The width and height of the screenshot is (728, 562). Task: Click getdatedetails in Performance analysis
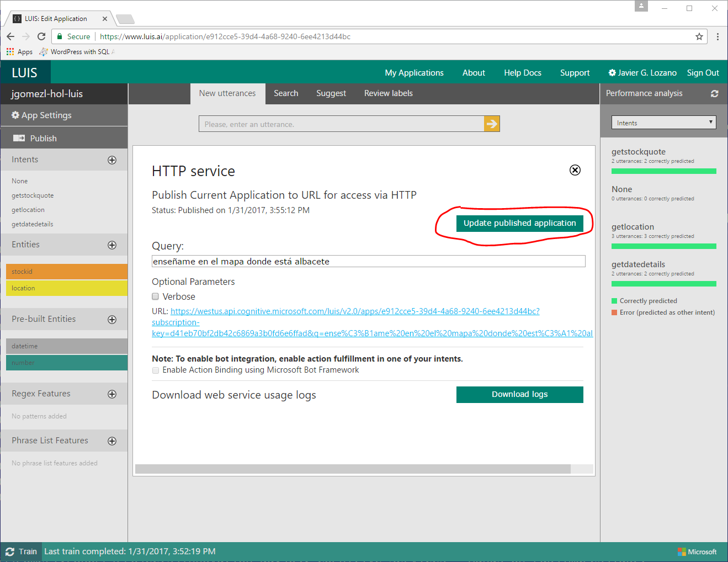coord(638,264)
